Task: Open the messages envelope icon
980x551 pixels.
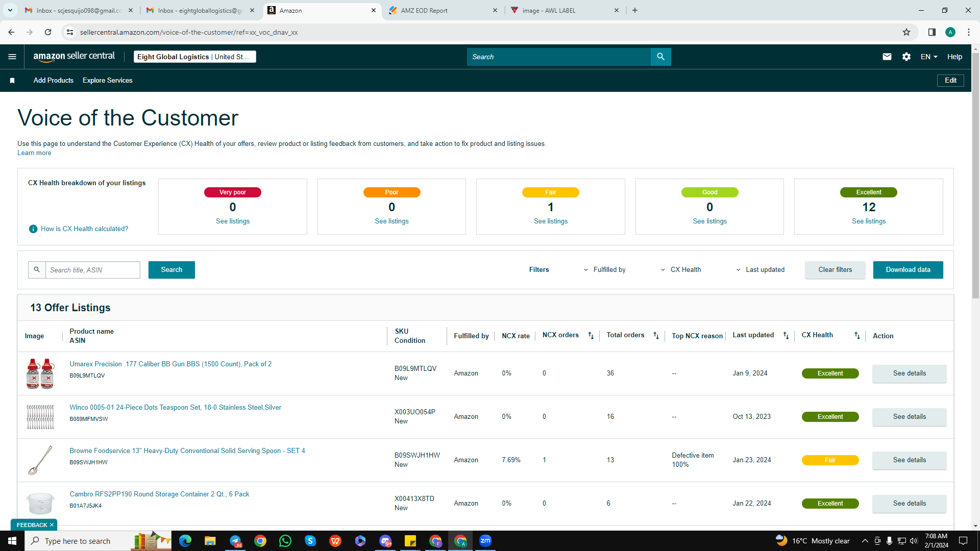Action: coord(887,57)
